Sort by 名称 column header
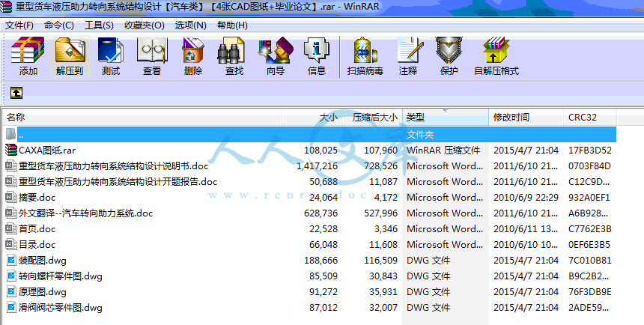The height and width of the screenshot is (325, 644). click(x=142, y=118)
